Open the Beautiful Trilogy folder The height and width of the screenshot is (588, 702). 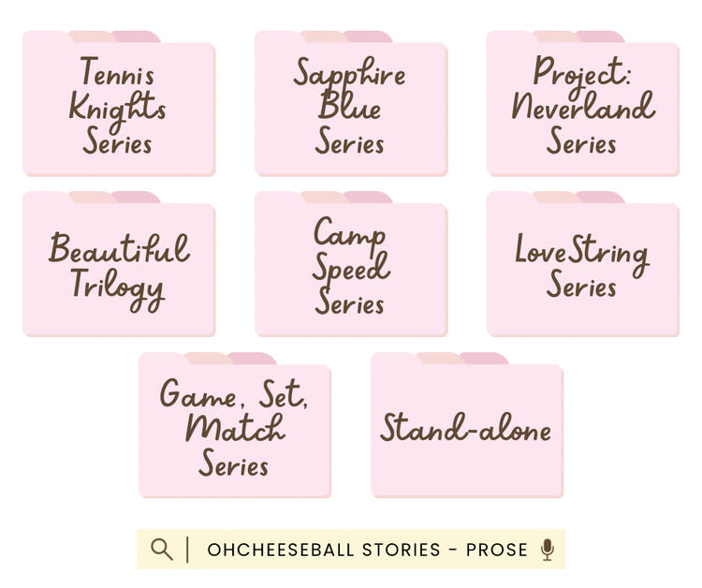[x=119, y=269]
